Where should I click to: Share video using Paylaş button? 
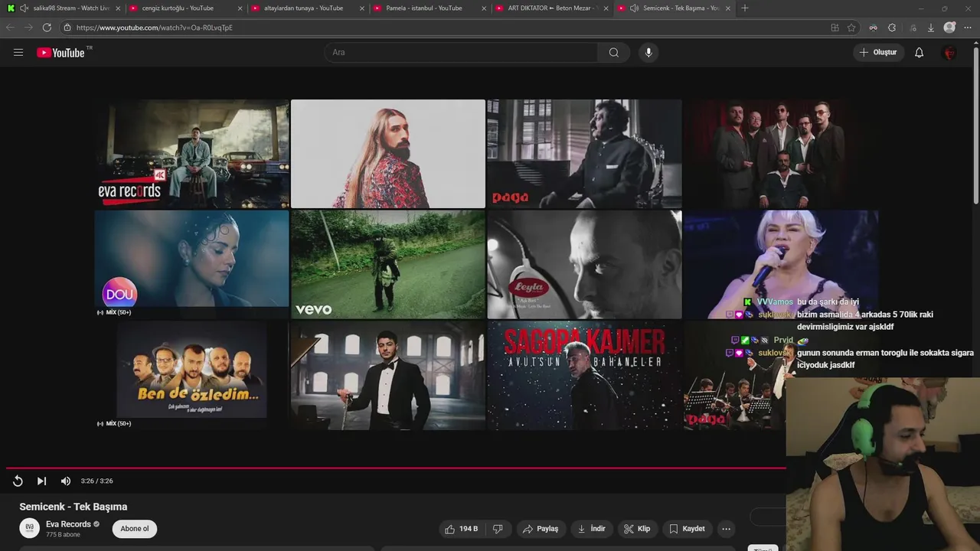click(x=541, y=529)
